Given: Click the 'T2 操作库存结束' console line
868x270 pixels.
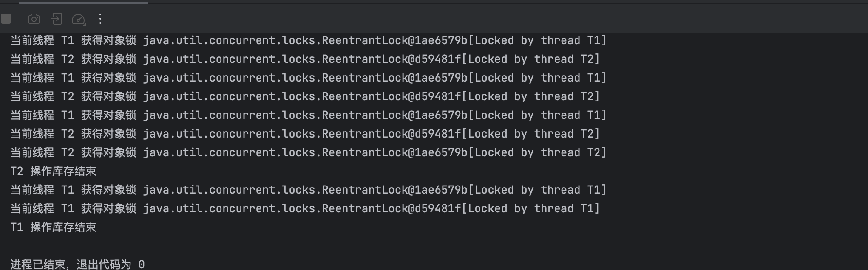Looking at the screenshot, I should (x=53, y=171).
